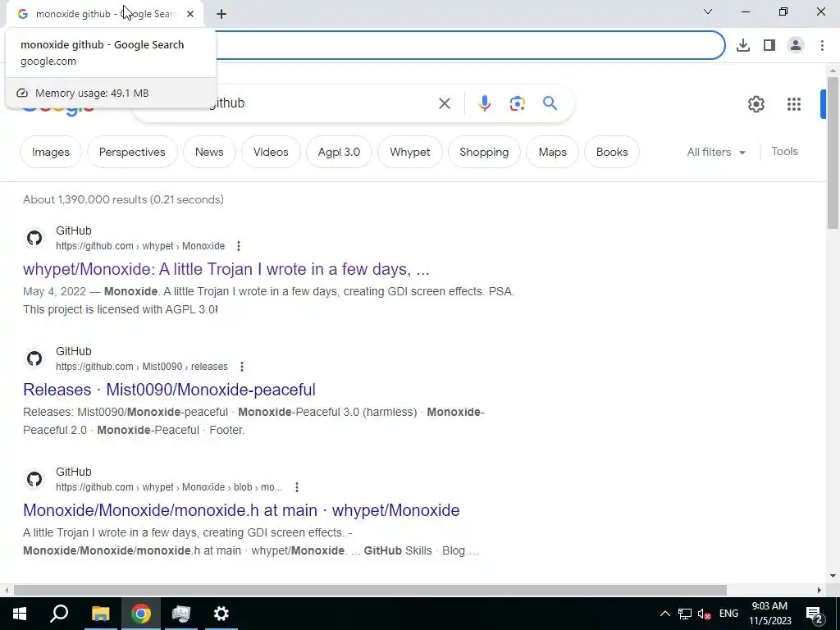Click the github.com › whypet › Monoxide URL
Viewport: 840px width, 630px height.
[x=140, y=246]
